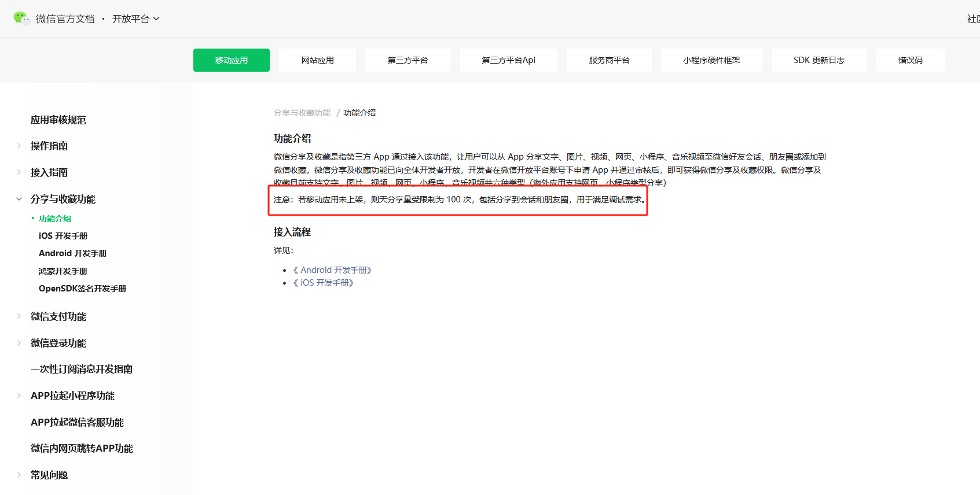980x495 pixels.
Task: Open 微信内网页跳转APP功能 in sidebar
Action: pyautogui.click(x=82, y=448)
